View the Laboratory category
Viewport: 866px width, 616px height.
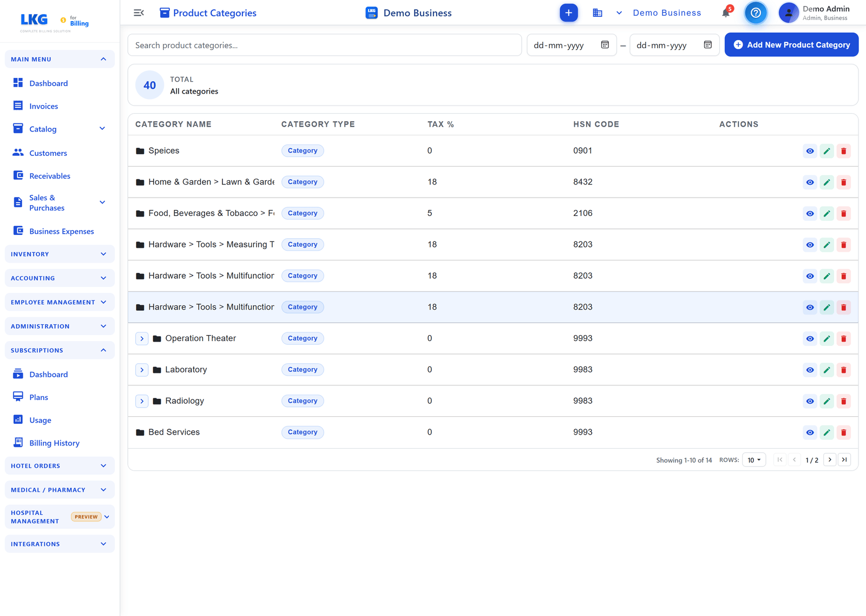[810, 370]
